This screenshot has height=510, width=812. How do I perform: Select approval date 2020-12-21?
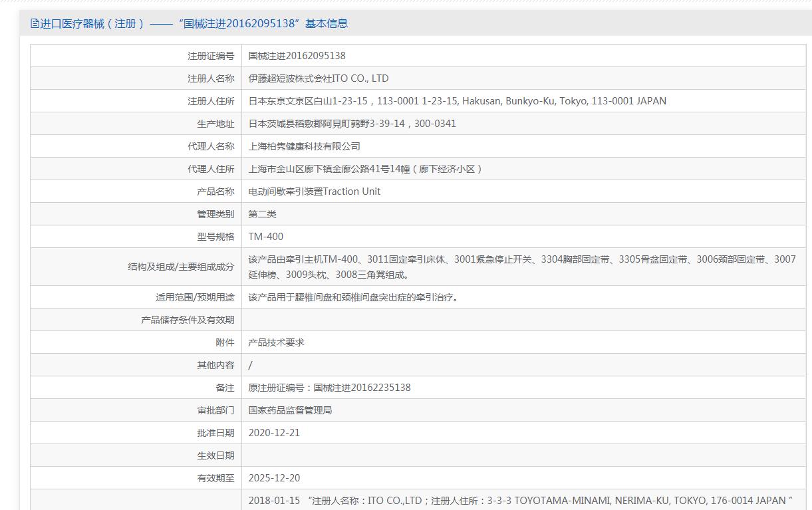pyautogui.click(x=274, y=433)
